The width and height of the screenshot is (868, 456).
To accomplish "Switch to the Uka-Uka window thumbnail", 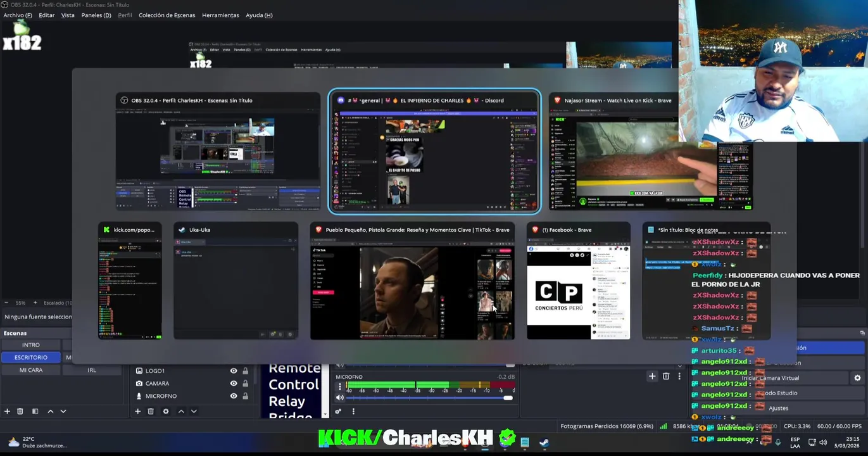I will click(236, 282).
